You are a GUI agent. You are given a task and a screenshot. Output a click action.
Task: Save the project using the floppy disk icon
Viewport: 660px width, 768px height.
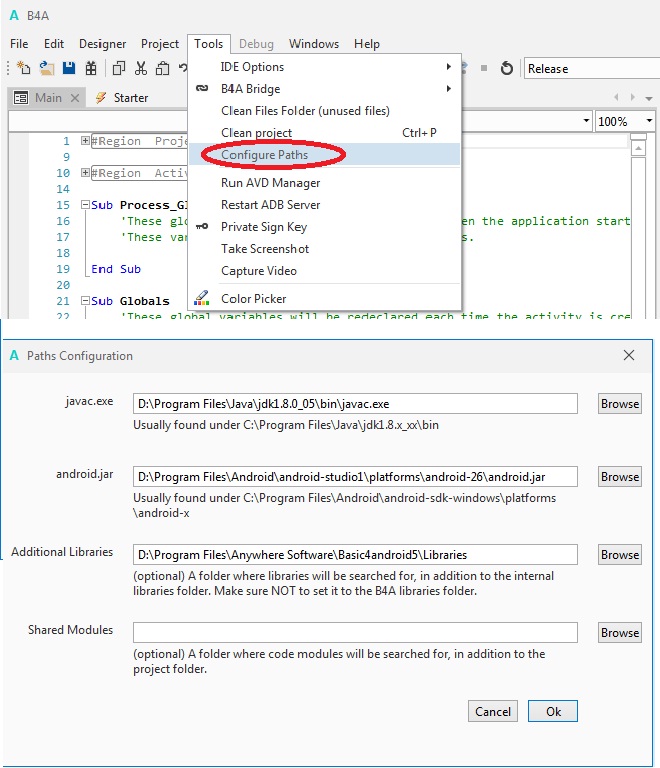tap(69, 68)
